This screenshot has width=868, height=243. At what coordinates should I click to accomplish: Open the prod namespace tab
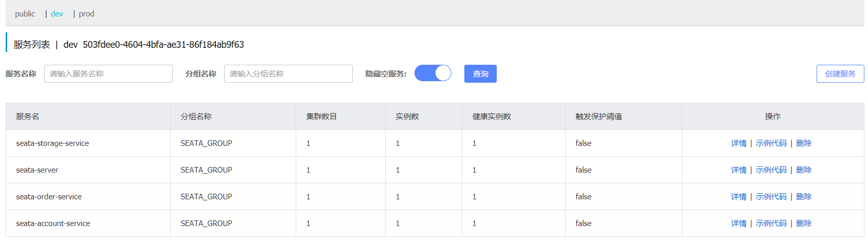pos(86,14)
